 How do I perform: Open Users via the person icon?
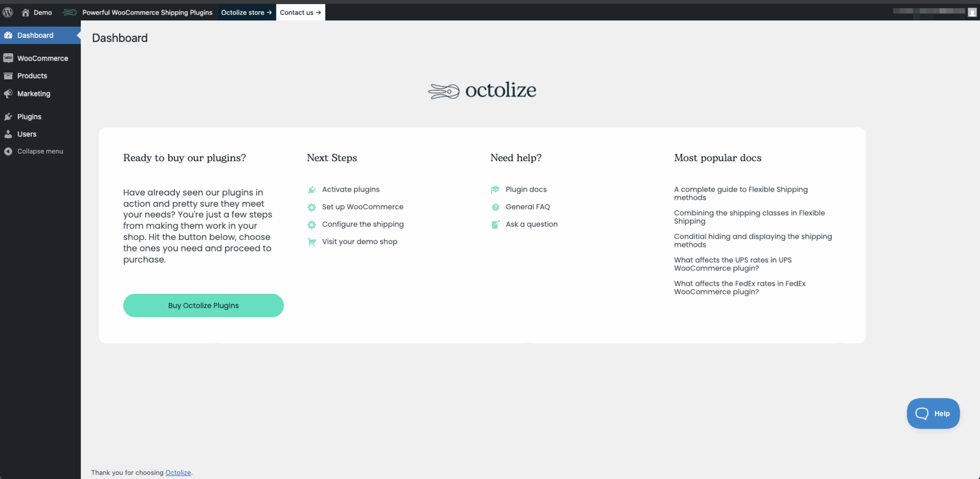pyautogui.click(x=8, y=134)
